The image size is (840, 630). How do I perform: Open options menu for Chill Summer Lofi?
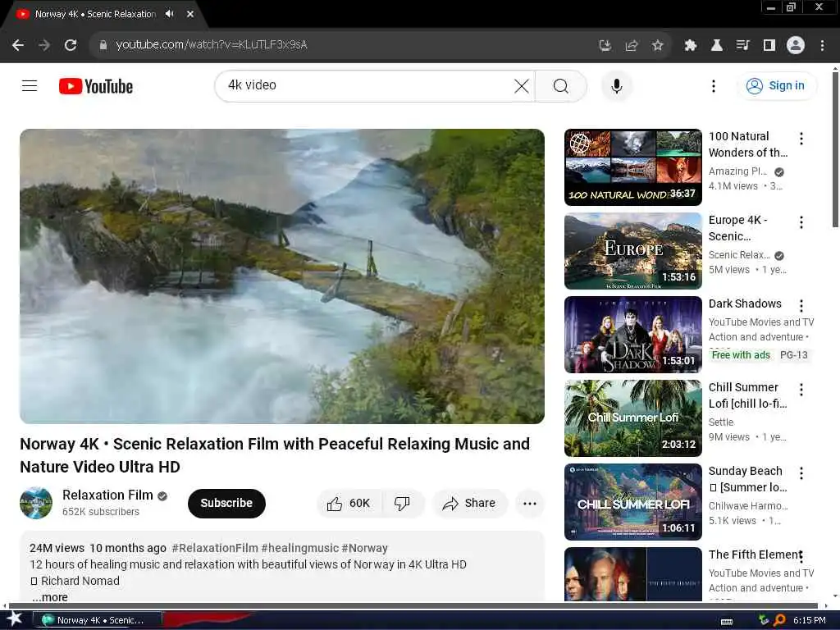click(801, 390)
